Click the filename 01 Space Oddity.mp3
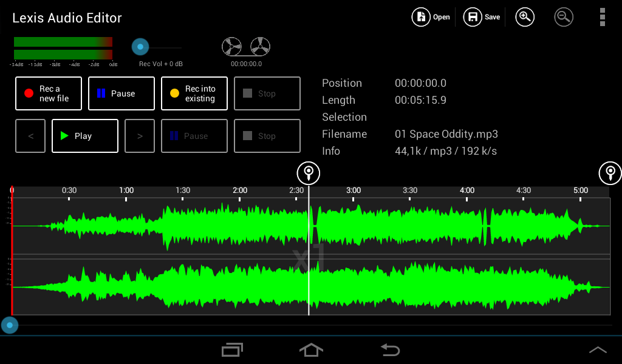Image resolution: width=622 pixels, height=364 pixels. coord(446,134)
